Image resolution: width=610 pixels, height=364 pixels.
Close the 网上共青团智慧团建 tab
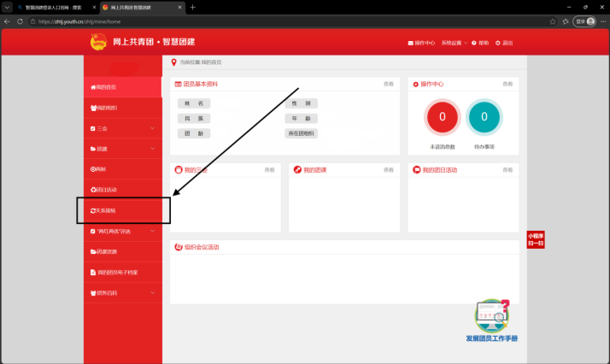(x=179, y=8)
